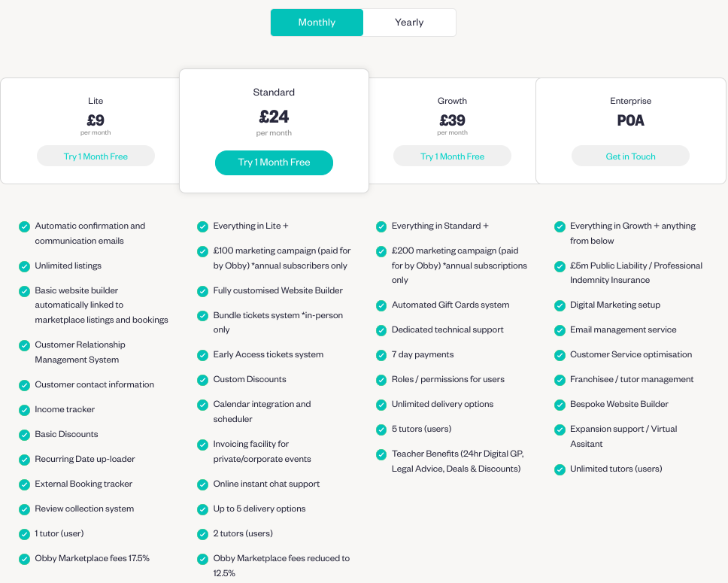
Task: Click the Enterprise POA label
Action: point(630,120)
